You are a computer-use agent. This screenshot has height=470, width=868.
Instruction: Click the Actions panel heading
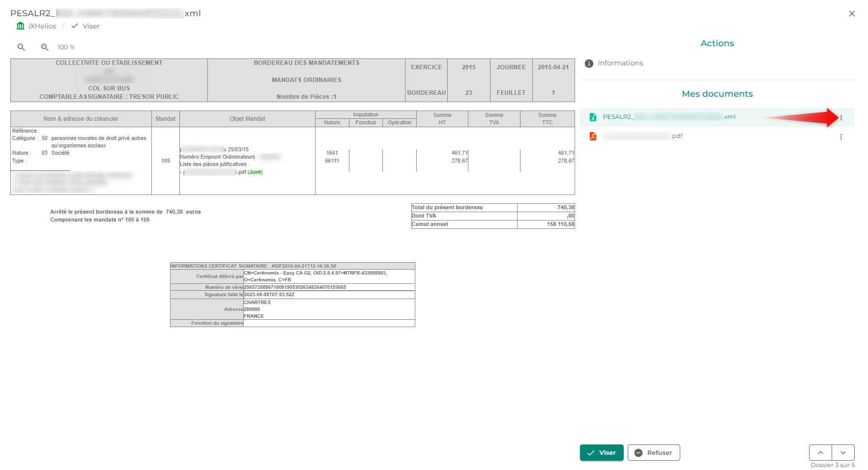[717, 43]
